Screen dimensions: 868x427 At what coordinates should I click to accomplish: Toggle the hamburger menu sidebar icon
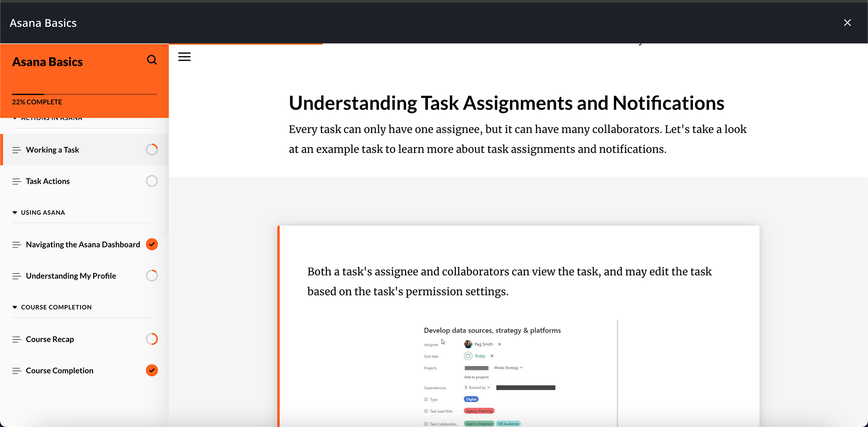(x=184, y=57)
